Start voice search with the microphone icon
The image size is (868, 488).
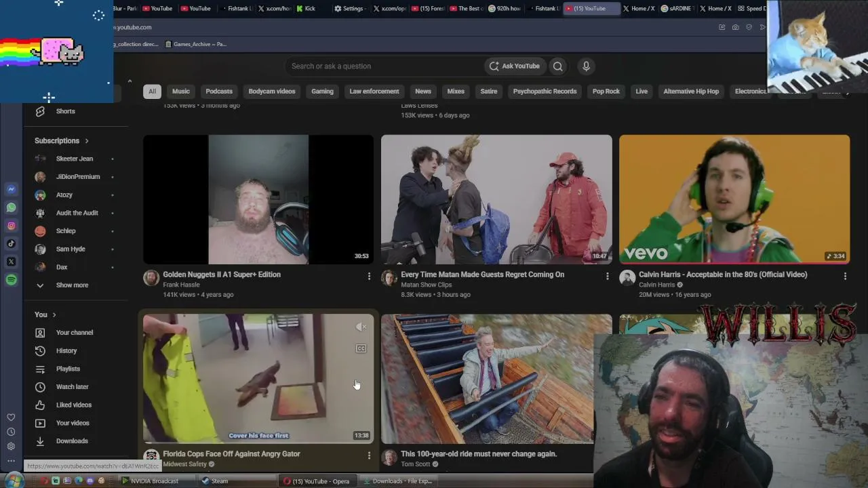coord(586,66)
